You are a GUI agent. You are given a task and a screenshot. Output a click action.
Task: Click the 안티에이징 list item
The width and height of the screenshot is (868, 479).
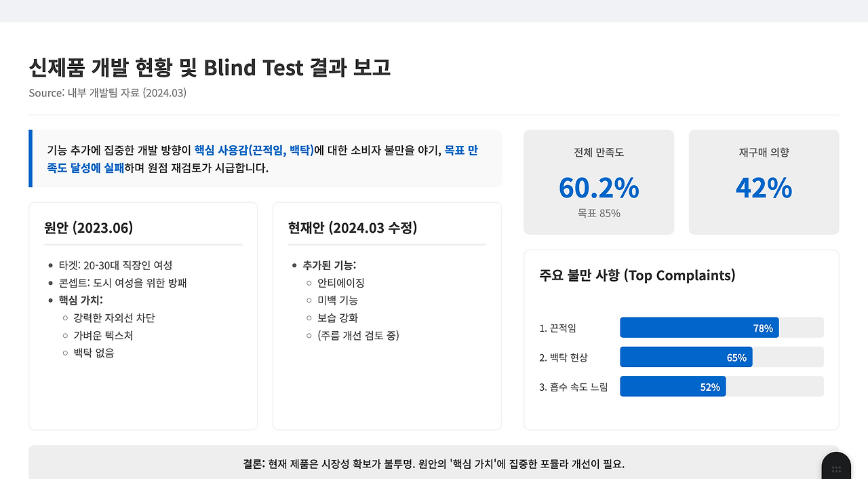click(341, 283)
